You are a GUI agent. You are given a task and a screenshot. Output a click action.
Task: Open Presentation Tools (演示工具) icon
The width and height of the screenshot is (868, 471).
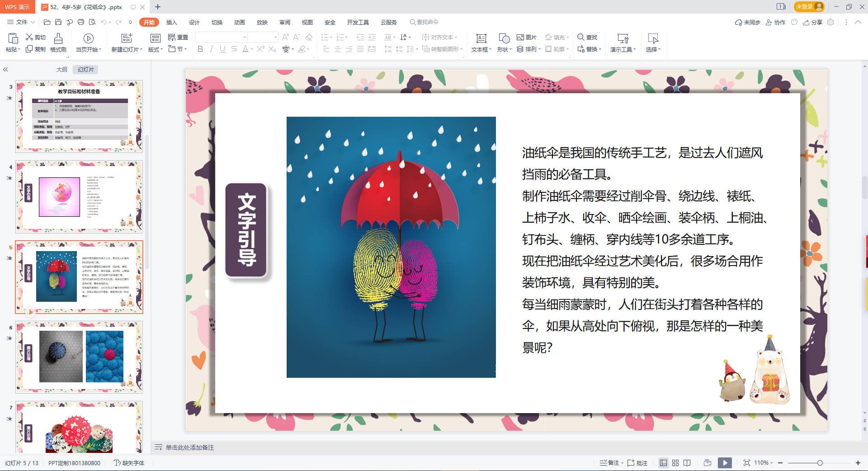tap(623, 38)
